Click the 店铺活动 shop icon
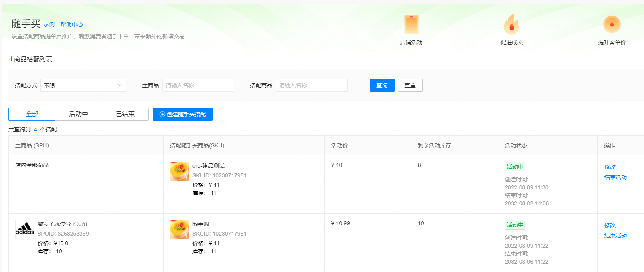 pyautogui.click(x=411, y=25)
